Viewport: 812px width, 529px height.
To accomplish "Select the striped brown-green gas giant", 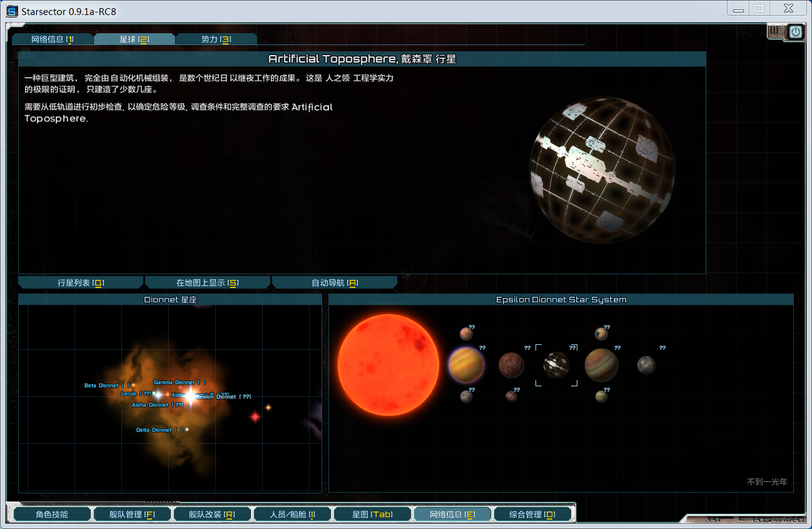I will (x=601, y=365).
